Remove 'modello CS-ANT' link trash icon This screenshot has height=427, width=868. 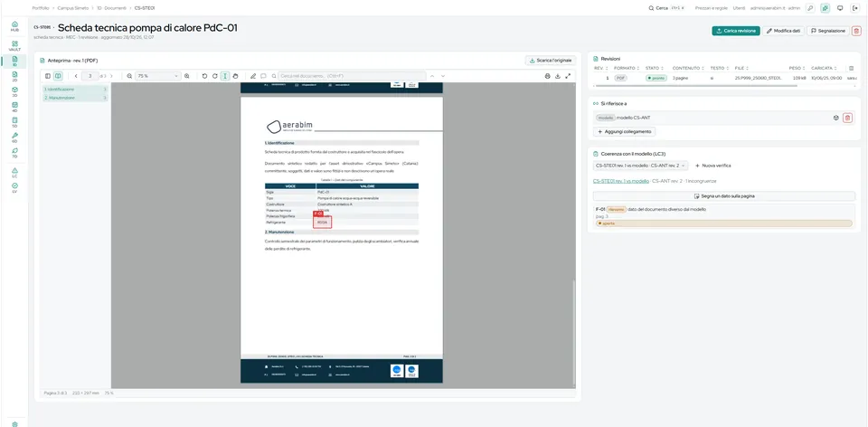(847, 118)
